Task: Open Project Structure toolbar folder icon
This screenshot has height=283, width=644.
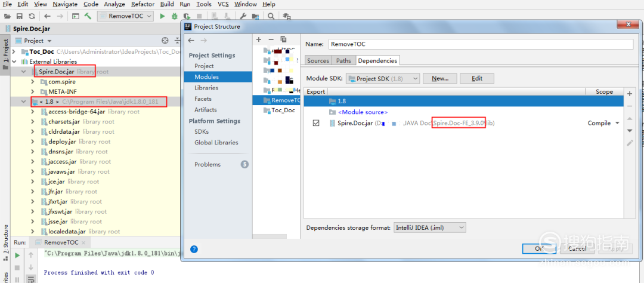Action: 255,16
